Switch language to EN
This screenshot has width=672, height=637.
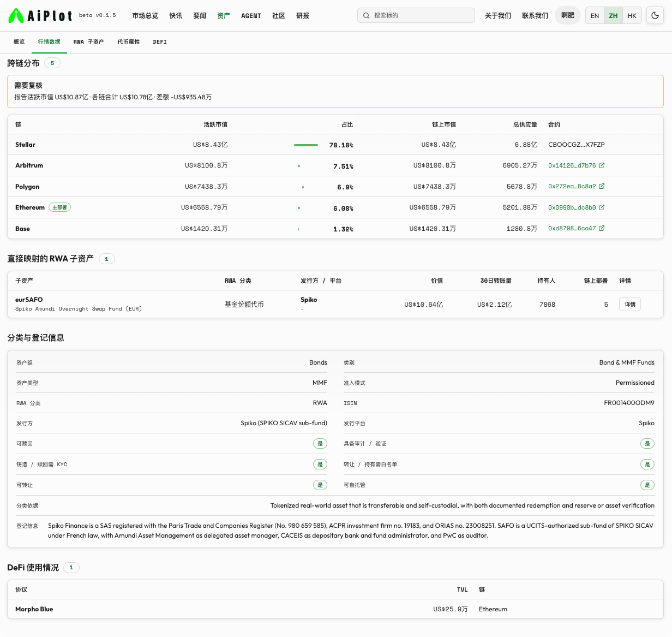point(595,15)
